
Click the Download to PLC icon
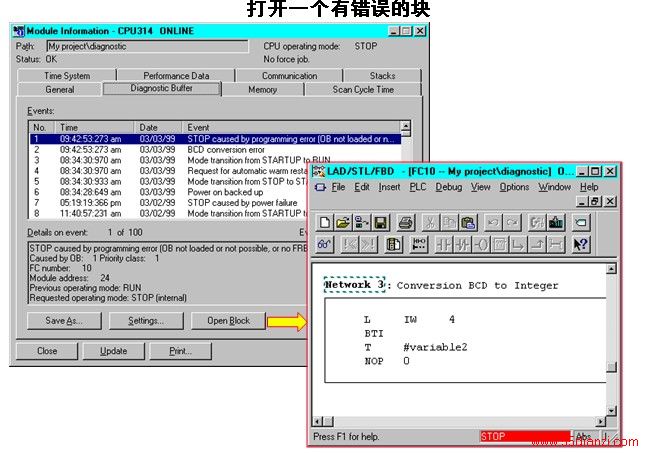click(x=556, y=223)
